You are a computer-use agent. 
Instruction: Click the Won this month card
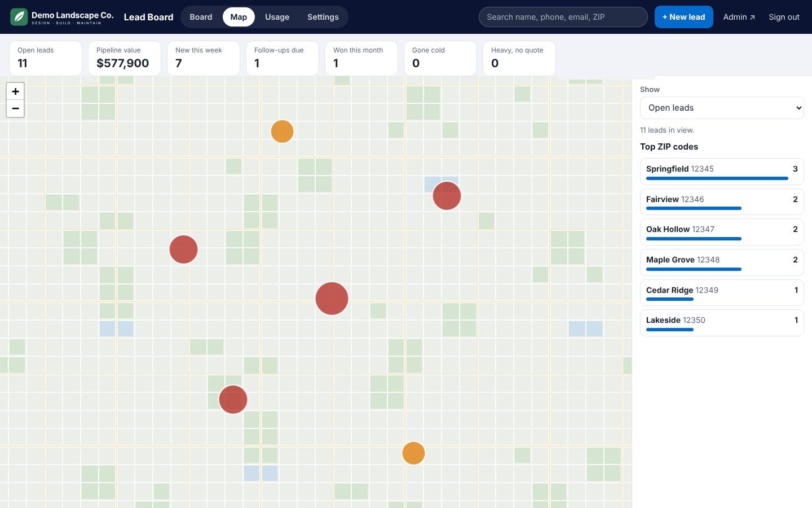(361, 58)
